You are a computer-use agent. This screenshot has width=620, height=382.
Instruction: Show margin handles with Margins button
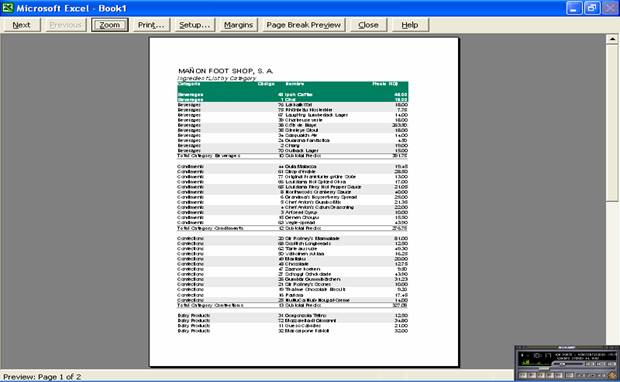[238, 25]
